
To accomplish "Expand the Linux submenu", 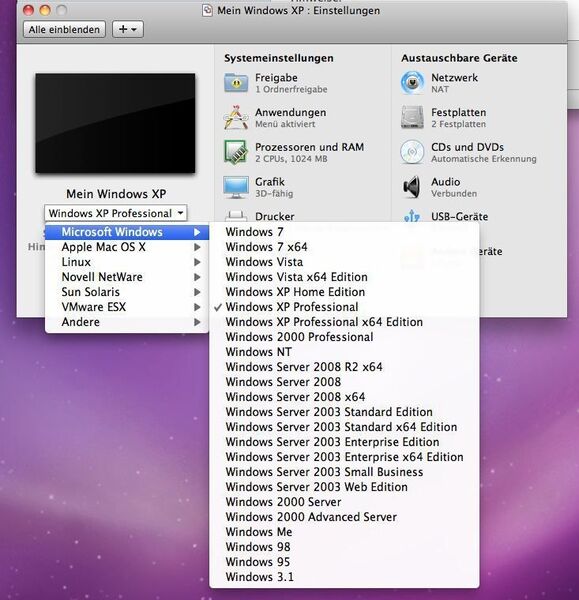I will pyautogui.click(x=127, y=262).
